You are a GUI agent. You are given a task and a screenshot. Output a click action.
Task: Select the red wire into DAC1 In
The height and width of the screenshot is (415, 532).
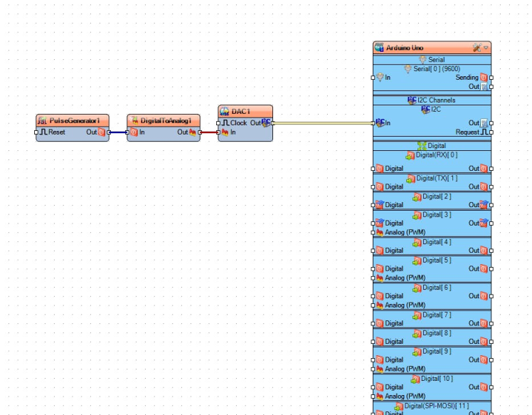tap(209, 132)
